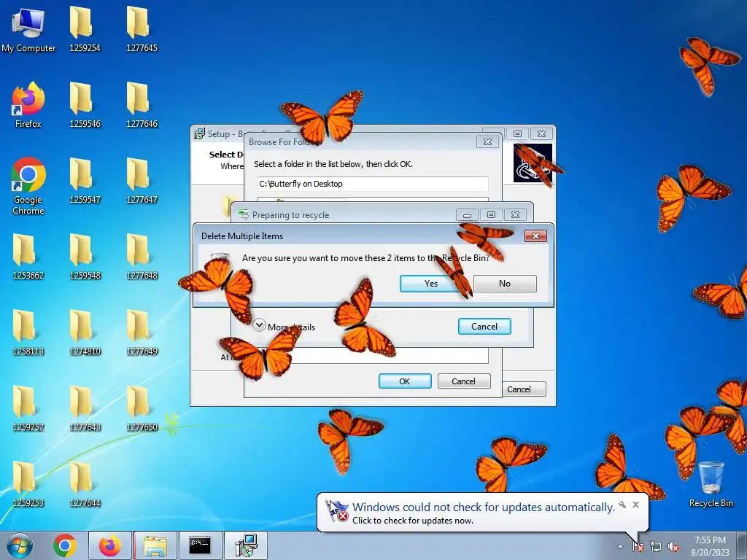Open the Windows Start menu orb
This screenshot has width=747, height=560.
pyautogui.click(x=20, y=545)
